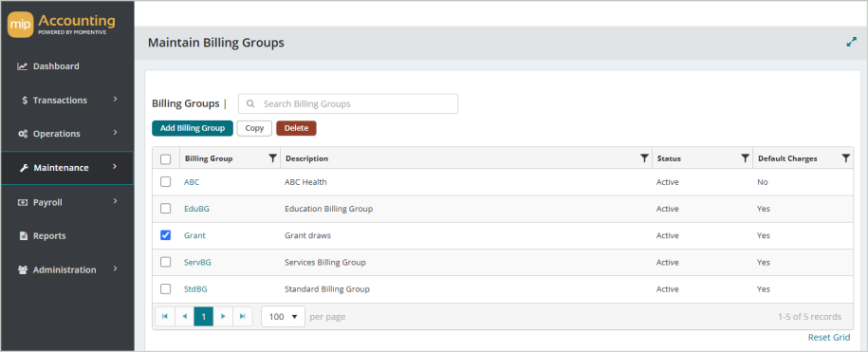
Task: Check the EduBG row checkbox
Action: 165,209
